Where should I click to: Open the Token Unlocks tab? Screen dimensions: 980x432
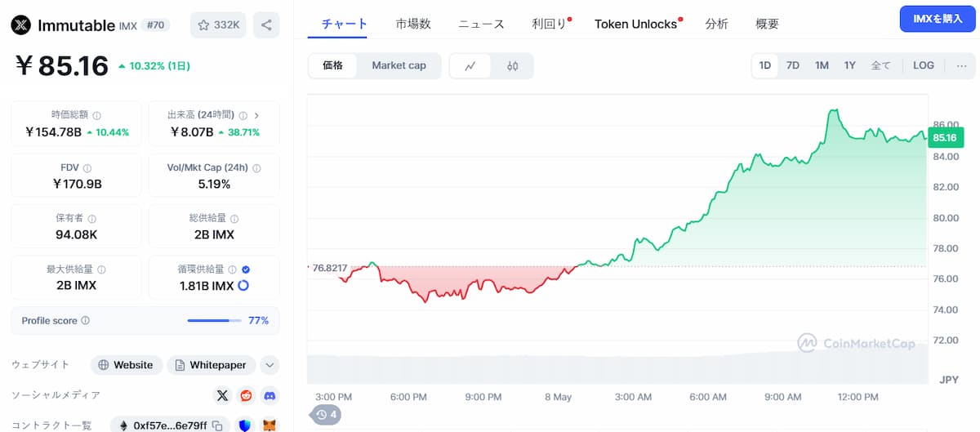coord(635,24)
